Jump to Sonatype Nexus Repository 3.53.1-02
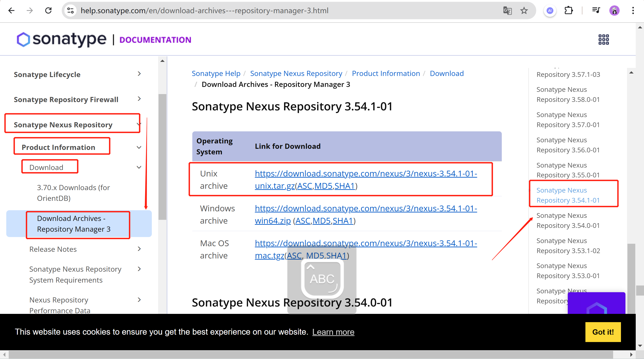Screen dimensions: 644x359 (568, 246)
